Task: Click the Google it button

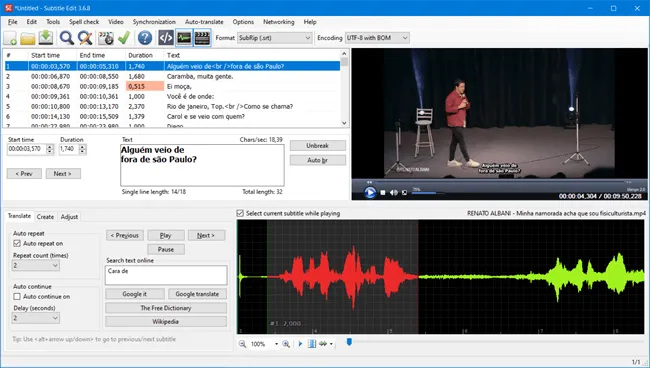Action: pyautogui.click(x=135, y=294)
